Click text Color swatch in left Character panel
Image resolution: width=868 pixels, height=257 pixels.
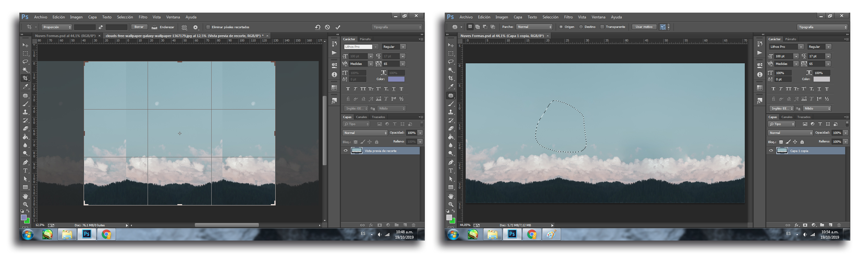(x=396, y=79)
